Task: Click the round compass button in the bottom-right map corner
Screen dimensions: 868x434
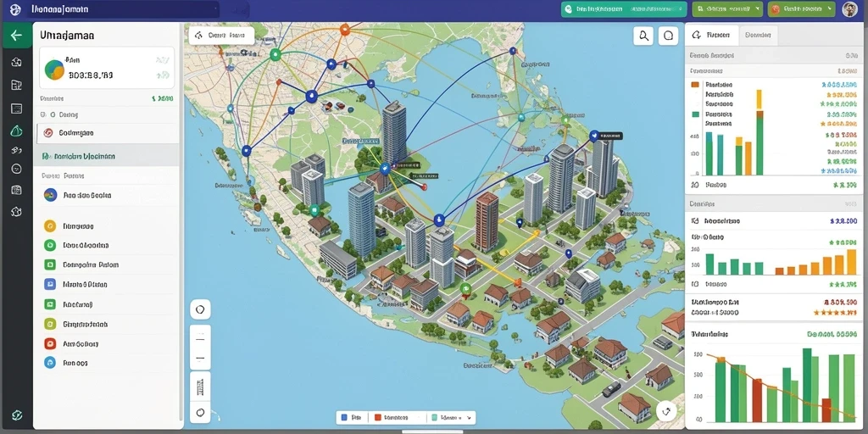Action: 666,411
